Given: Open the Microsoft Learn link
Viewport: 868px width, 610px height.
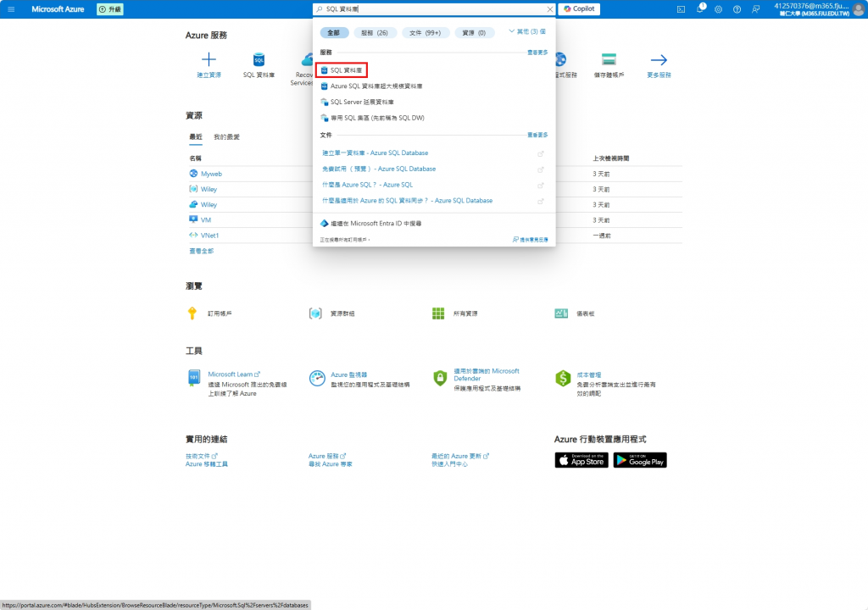Looking at the screenshot, I should click(234, 374).
